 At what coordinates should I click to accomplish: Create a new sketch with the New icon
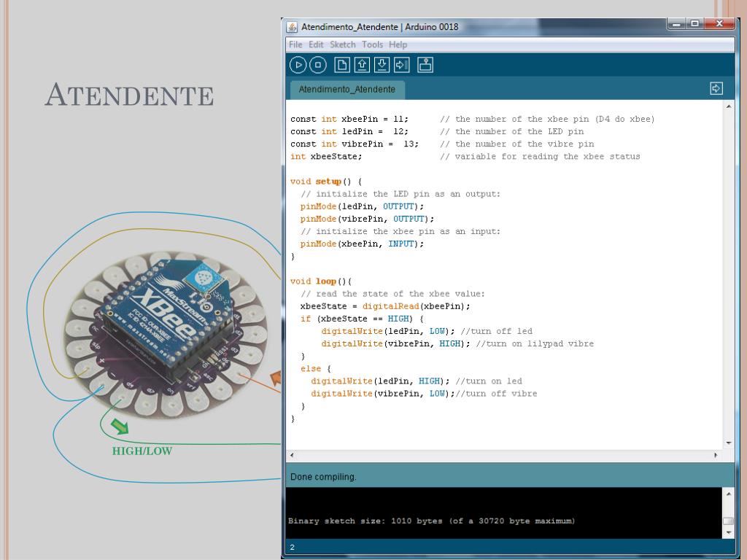point(341,65)
